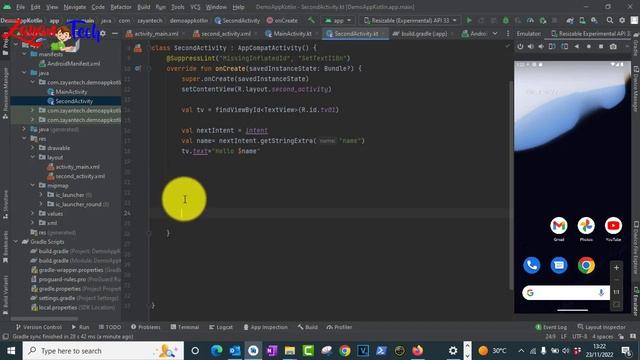Image resolution: width=640 pixels, height=360 pixels.
Task: Open Messages app on the emulator
Action: pyautogui.click(x=559, y=265)
